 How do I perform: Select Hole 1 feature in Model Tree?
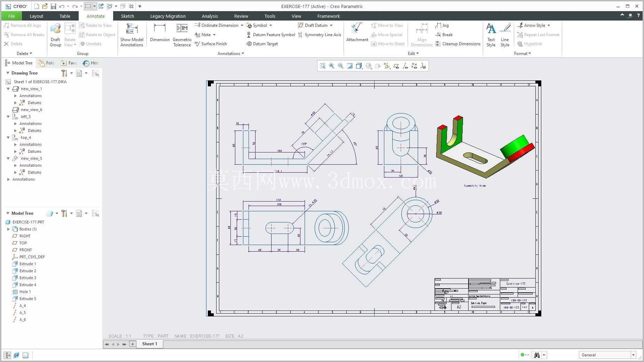tap(25, 292)
